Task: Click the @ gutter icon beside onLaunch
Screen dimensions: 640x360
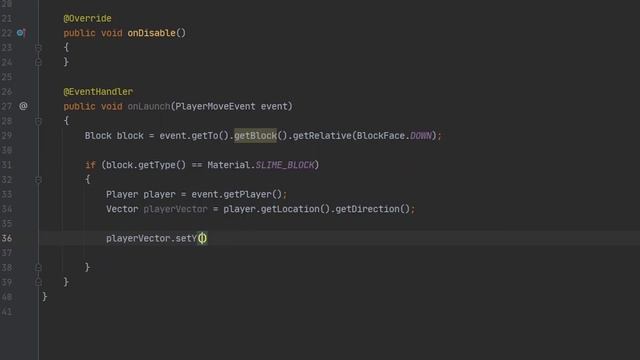Action: pyautogui.click(x=23, y=106)
